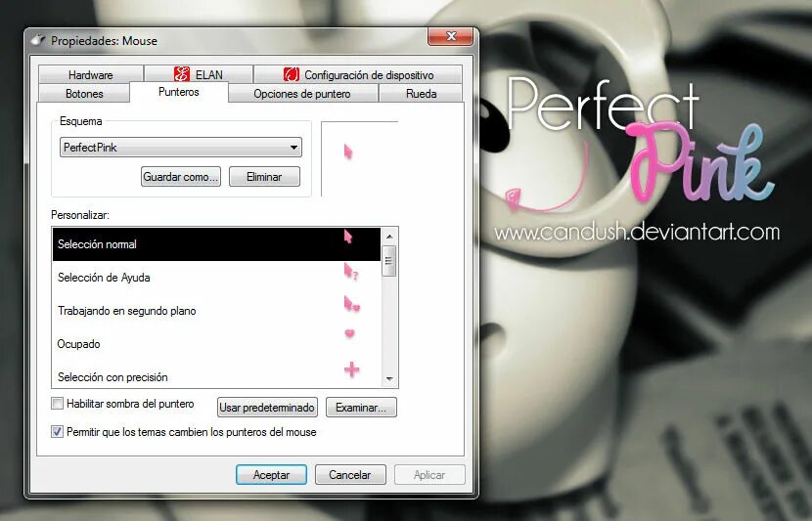Viewport: 812px width, 521px height.
Task: Click the pointer list scrollbar thumb
Action: (389, 261)
